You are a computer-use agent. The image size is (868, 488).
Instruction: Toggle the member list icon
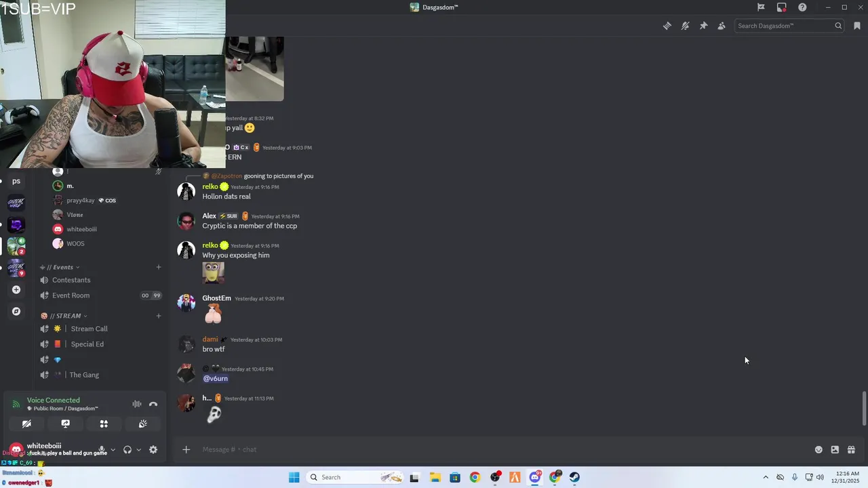point(722,26)
